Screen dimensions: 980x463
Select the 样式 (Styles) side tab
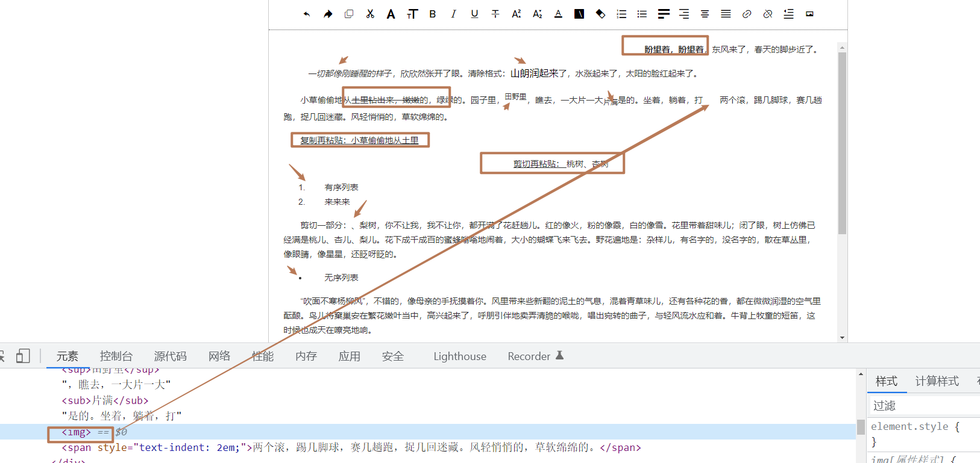[887, 381]
